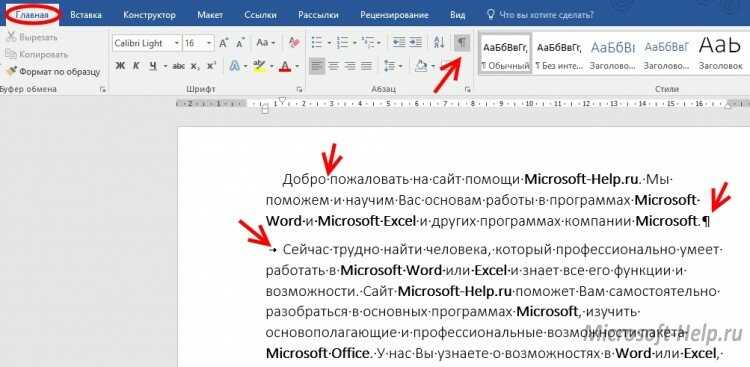Expand the text effects dropdown arrow
Image resolution: width=750 pixels, height=367 pixels.
245,66
